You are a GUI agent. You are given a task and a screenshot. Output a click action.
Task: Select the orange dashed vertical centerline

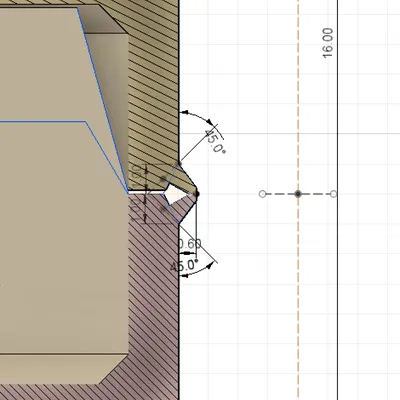[x=298, y=200]
